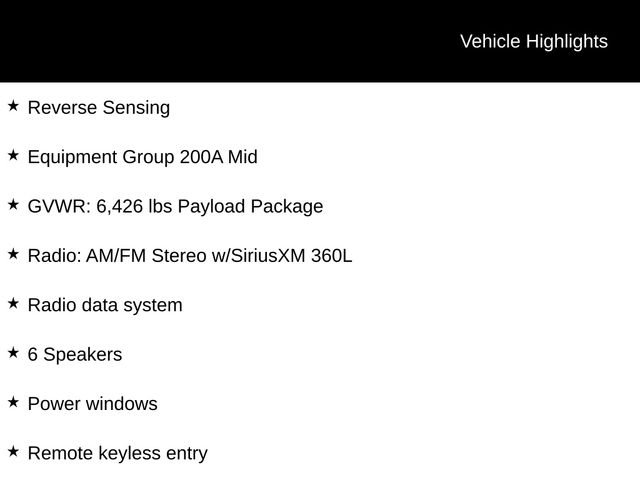Image resolution: width=640 pixels, height=480 pixels.
Task: Tap the star next to Radio data system
Action: coord(13,303)
